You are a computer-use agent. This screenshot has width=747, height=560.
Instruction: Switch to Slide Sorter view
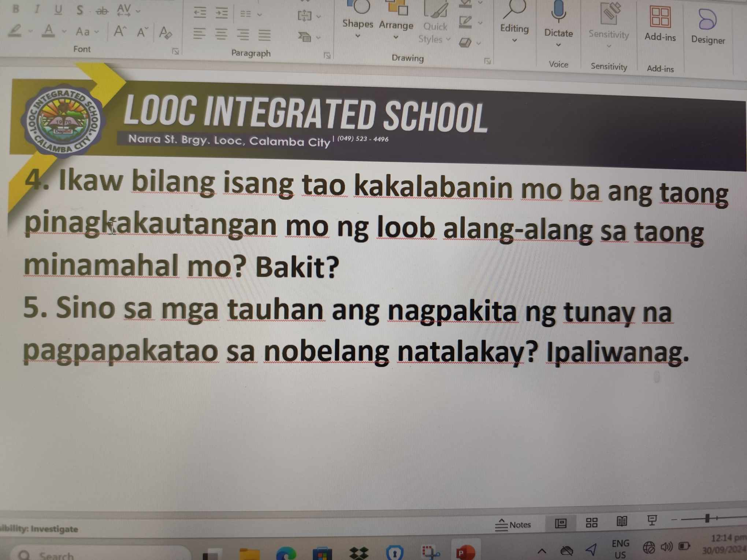coord(592,523)
